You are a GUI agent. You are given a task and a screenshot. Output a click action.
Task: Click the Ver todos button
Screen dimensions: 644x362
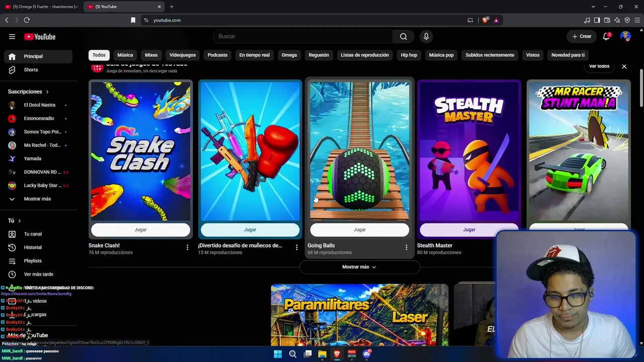click(599, 66)
